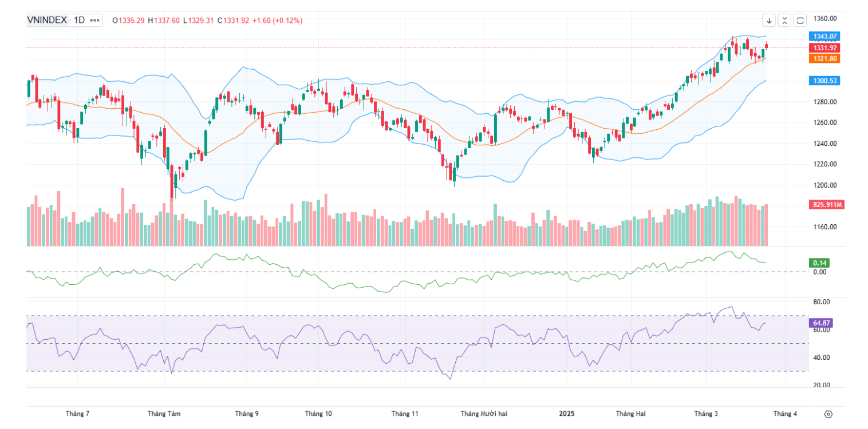The image size is (868, 429).
Task: Click the +1.60 (+0.12%) change value
Action: coord(278,21)
